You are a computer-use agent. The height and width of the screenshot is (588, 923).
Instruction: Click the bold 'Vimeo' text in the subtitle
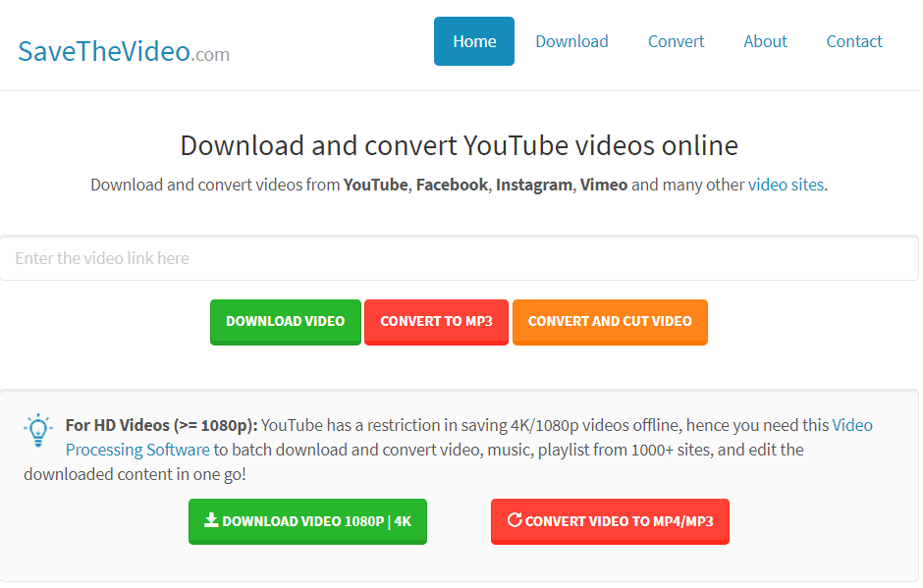point(604,185)
